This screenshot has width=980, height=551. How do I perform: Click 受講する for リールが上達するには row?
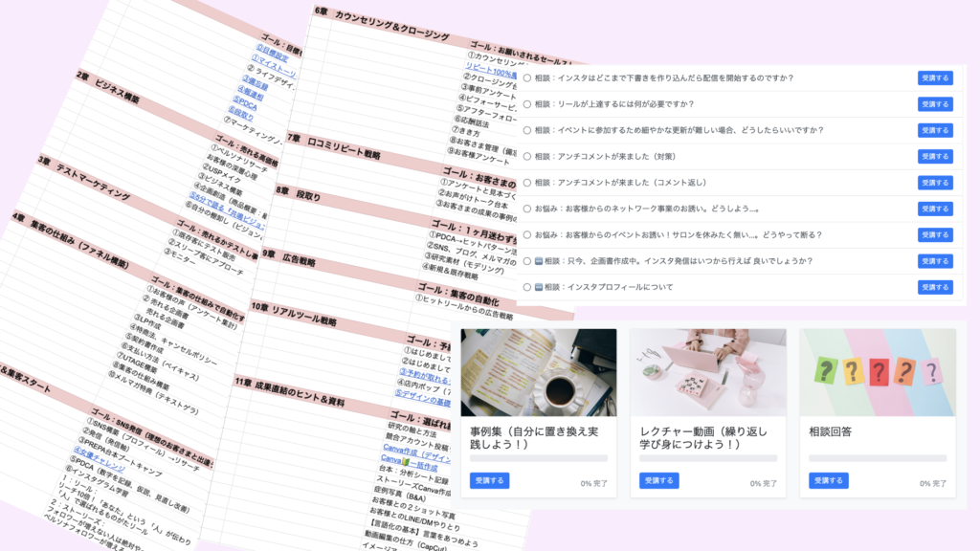(x=935, y=104)
